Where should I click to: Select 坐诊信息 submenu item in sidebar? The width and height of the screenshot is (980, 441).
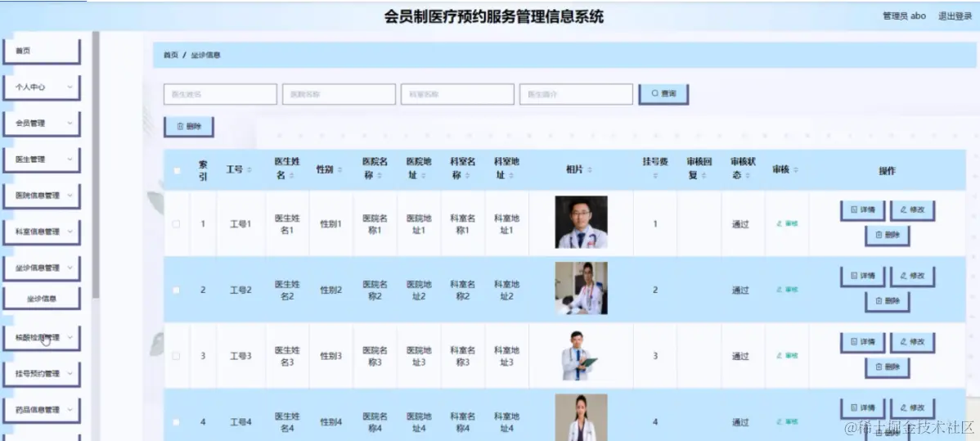42,299
